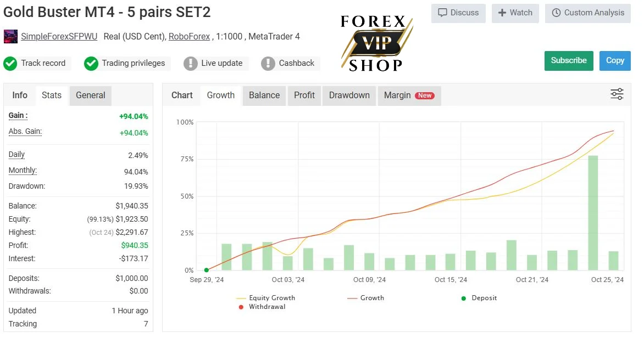Toggle Equity Growth series in chart legend

266,298
